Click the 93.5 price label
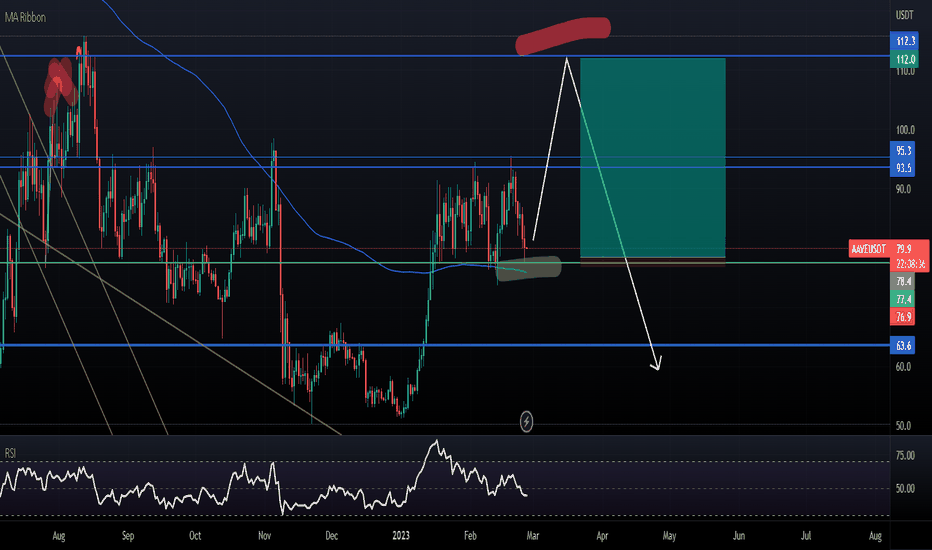 902,168
